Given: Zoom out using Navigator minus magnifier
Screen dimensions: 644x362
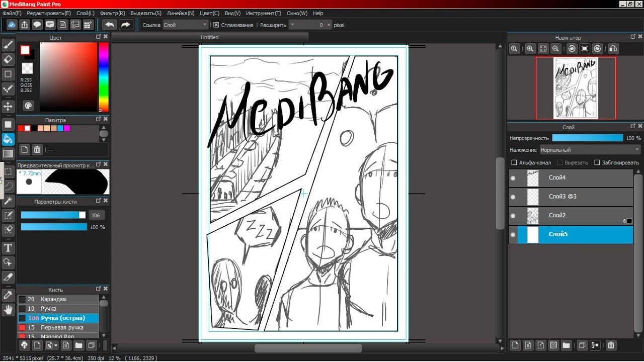Looking at the screenshot, I should pos(555,49).
